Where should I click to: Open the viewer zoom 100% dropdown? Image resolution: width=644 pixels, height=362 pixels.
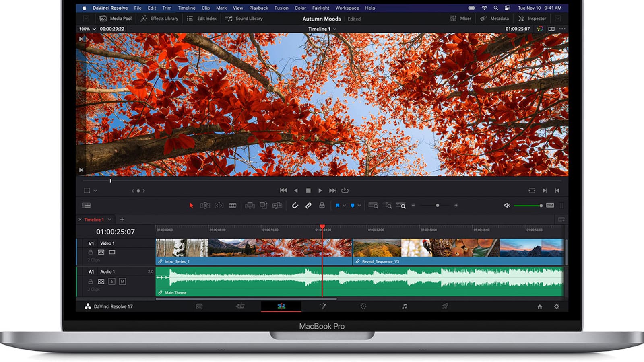pos(87,29)
